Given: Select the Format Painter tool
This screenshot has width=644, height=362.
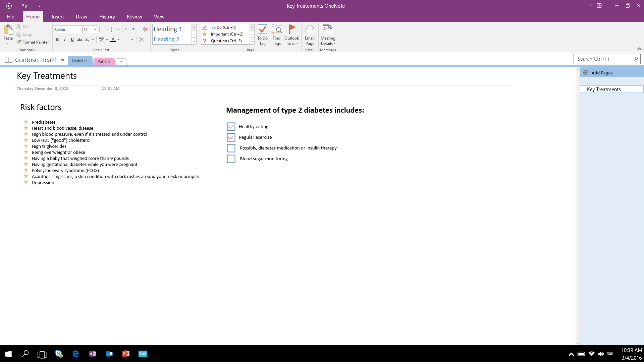Looking at the screenshot, I should [33, 42].
